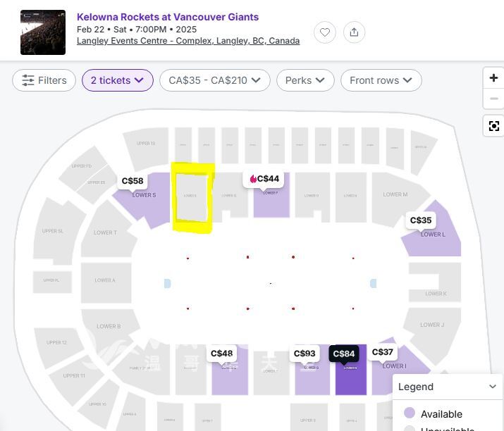This screenshot has width=504, height=431.
Task: Pick the C$93 price marker
Action: [x=305, y=354]
